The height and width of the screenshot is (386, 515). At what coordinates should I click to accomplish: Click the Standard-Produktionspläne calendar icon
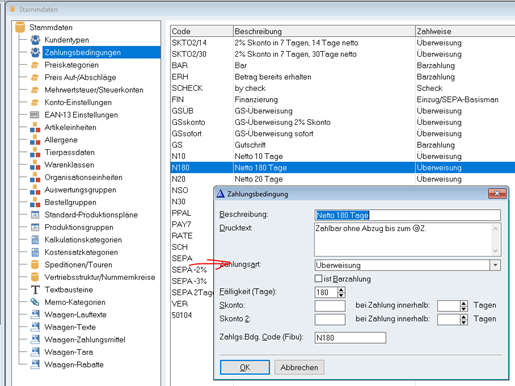point(35,215)
